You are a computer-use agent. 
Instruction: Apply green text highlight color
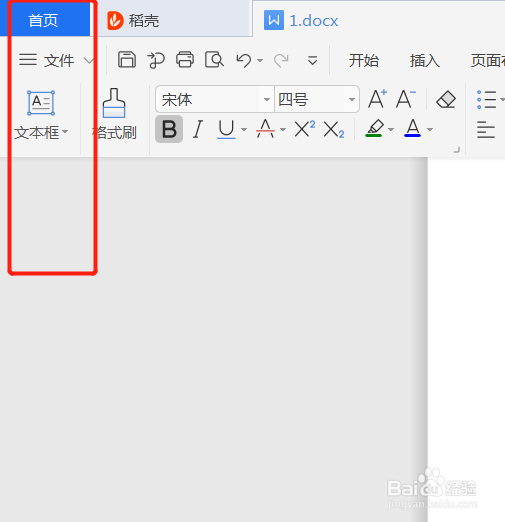374,129
